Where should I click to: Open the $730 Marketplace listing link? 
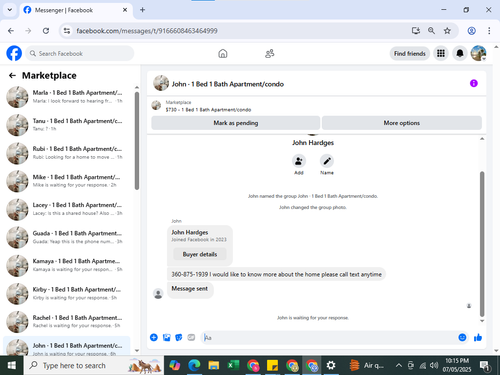click(x=208, y=110)
